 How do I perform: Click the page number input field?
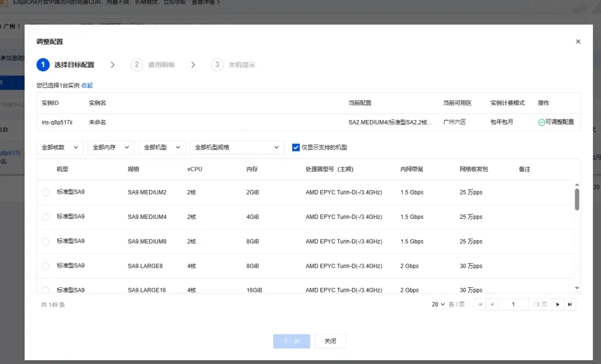coord(513,304)
